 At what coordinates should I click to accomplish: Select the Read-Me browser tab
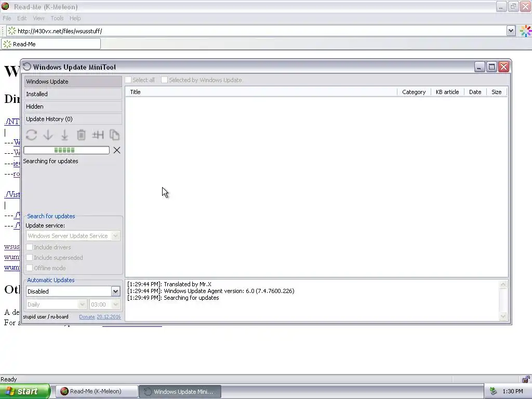(51, 44)
